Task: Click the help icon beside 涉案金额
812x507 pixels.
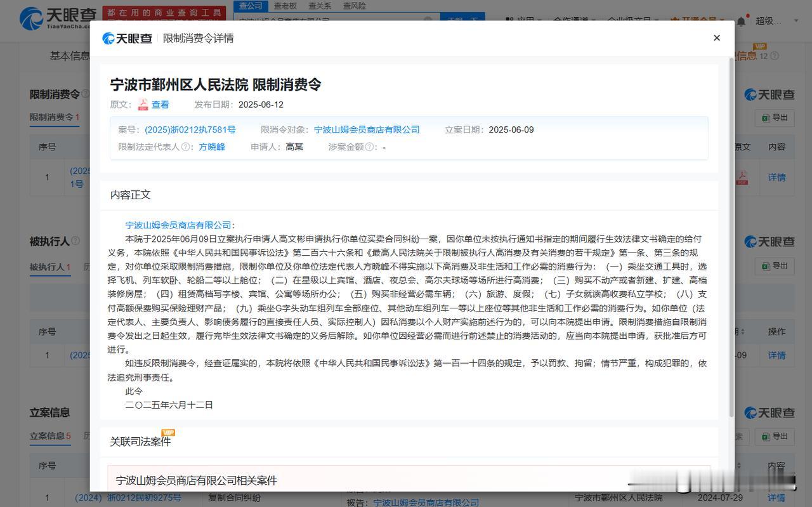Action: 369,147
